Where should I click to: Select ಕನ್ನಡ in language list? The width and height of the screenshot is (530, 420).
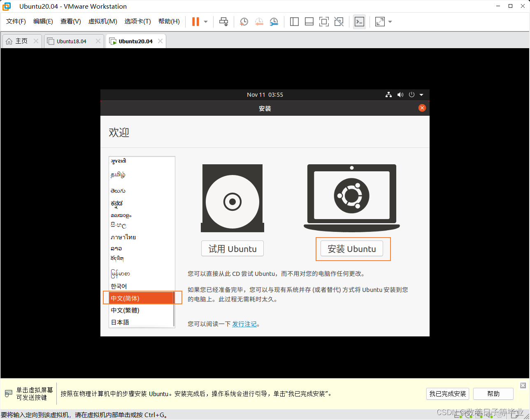[141, 203]
